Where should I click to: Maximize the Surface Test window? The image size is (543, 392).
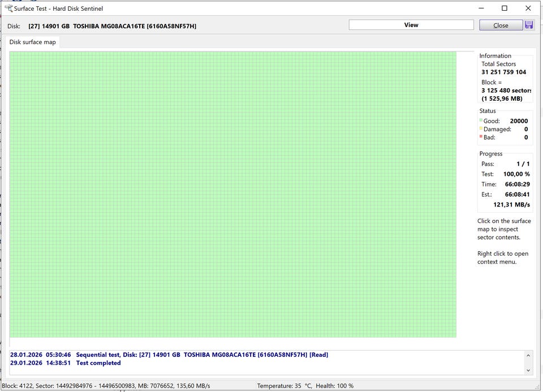tap(505, 8)
